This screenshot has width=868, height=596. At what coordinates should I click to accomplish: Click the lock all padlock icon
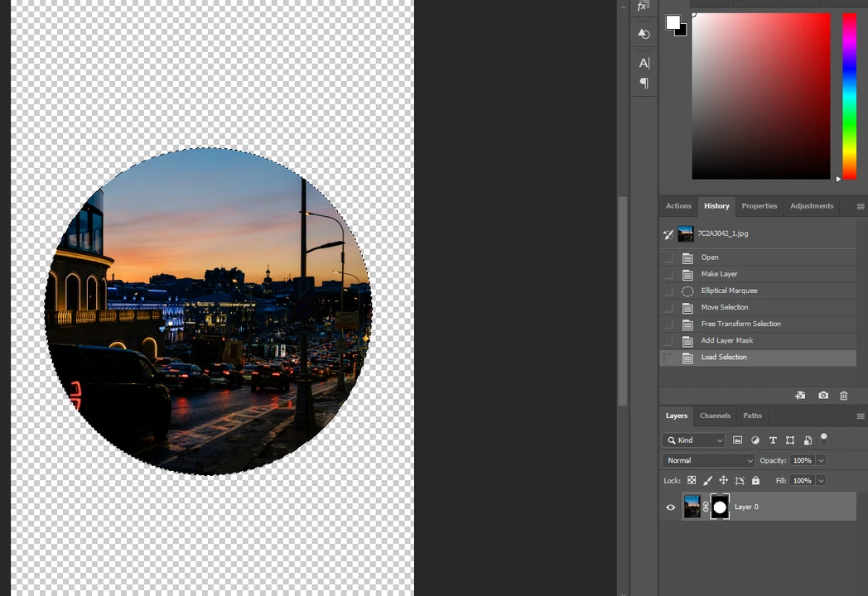pos(755,480)
